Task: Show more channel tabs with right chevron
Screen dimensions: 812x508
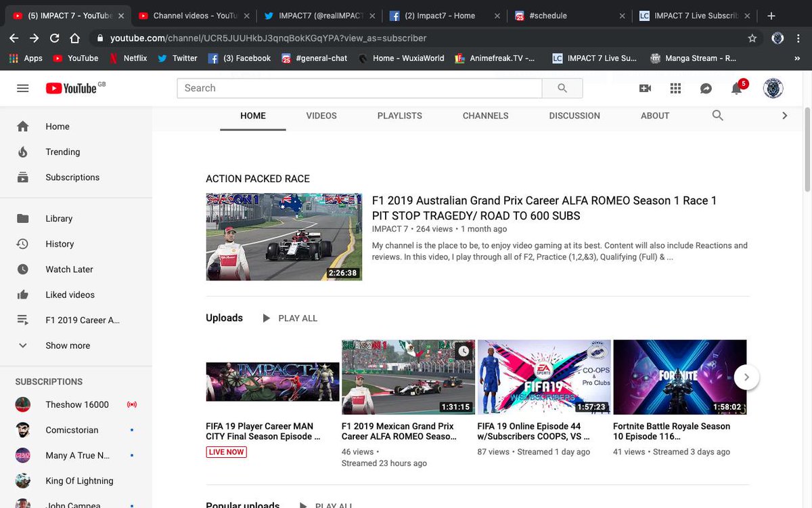Action: click(x=785, y=116)
